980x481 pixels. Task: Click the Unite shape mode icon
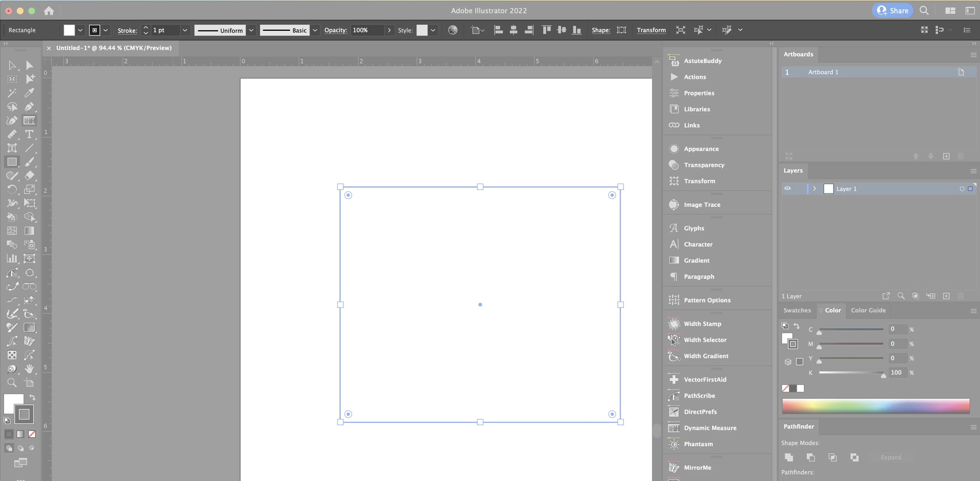pyautogui.click(x=789, y=457)
